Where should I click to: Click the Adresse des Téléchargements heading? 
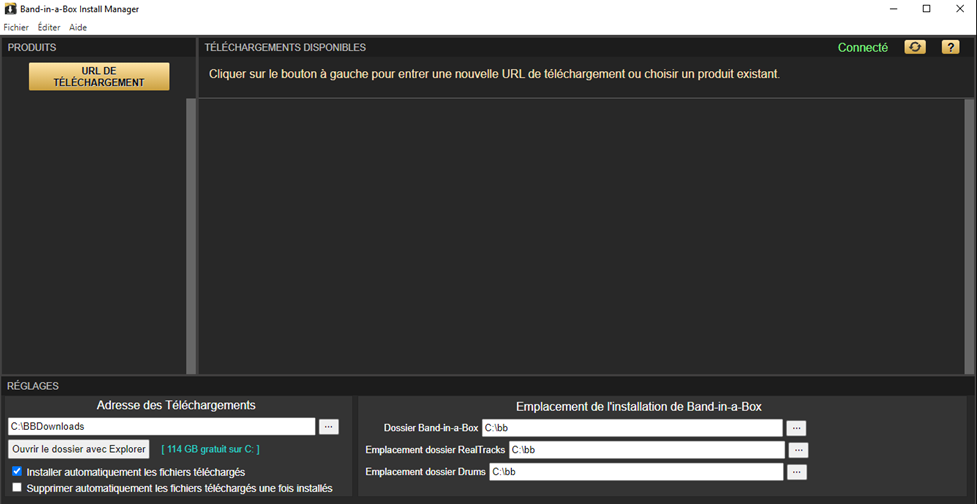176,405
